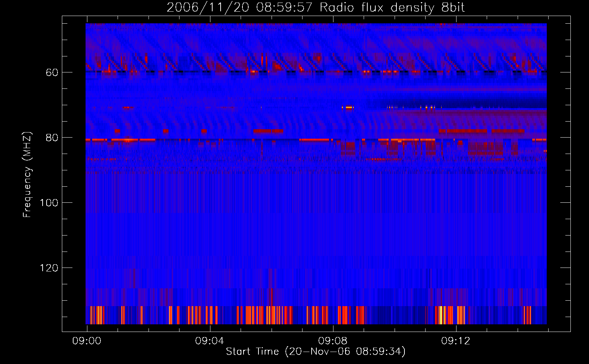This screenshot has height=364, width=589.
Task: Click the 80 frequency tick label
Action: [52, 138]
